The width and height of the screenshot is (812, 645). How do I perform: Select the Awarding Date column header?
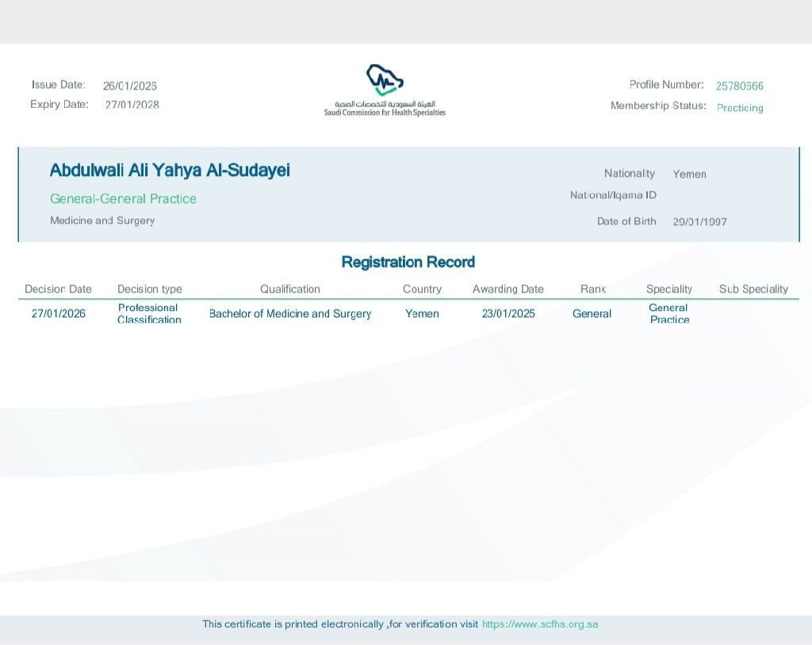click(x=507, y=290)
